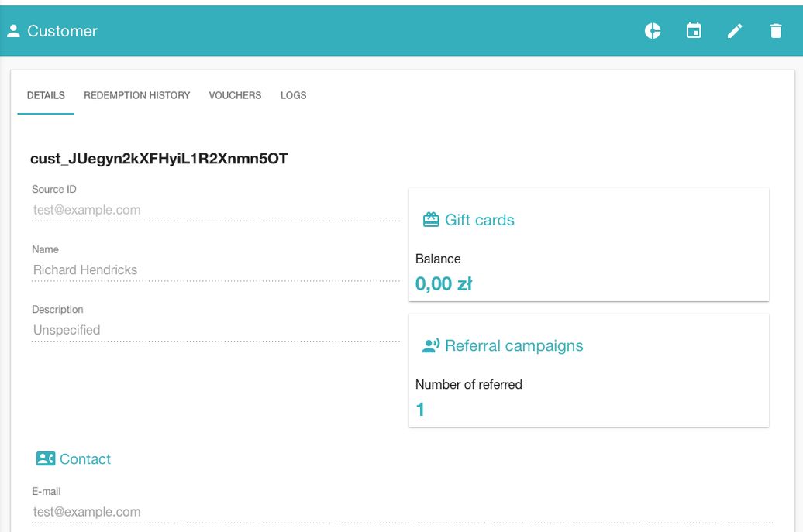Click the Gift cards icon
This screenshot has width=803, height=532.
click(431, 220)
